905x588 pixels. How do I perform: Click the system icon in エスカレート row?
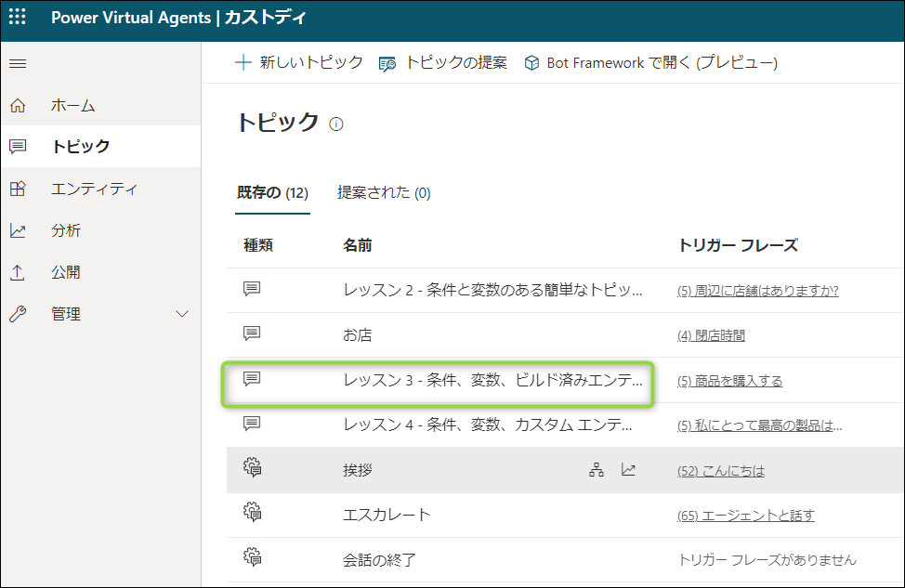pyautogui.click(x=252, y=512)
